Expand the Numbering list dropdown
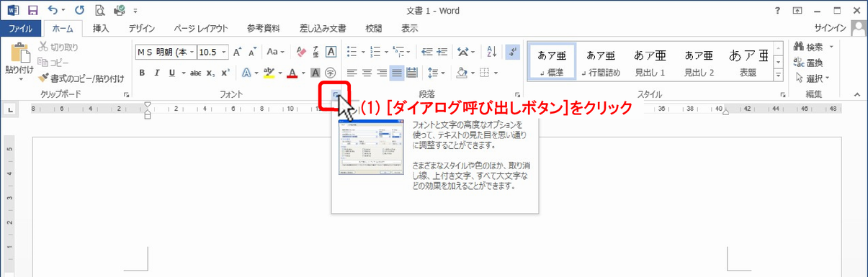Image resolution: width=868 pixels, height=277 pixels. pos(386,52)
